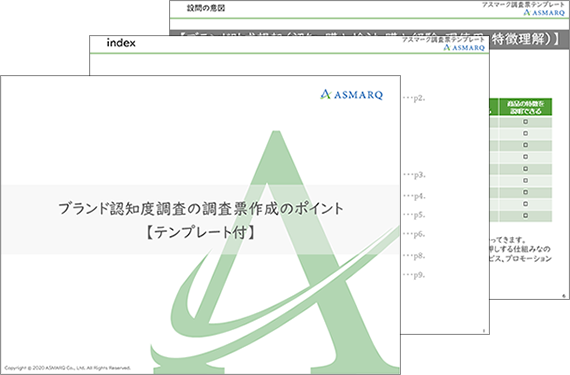570x375 pixels.
Task: Click the p9. page reference
Action: [x=414, y=275]
